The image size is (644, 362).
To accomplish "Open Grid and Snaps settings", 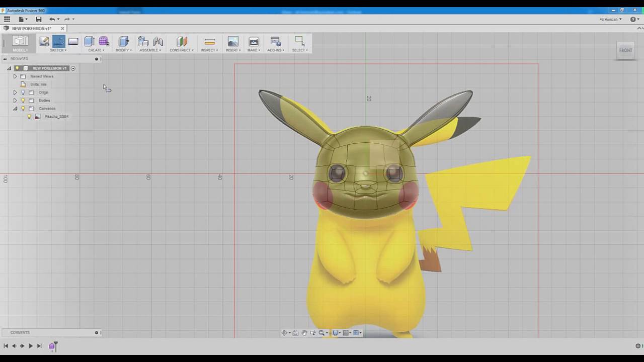I will click(346, 333).
